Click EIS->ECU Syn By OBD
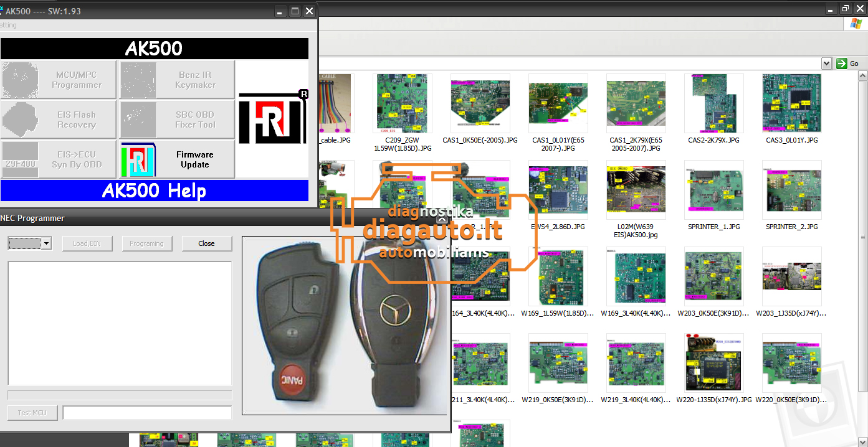This screenshot has height=447, width=868. (59, 159)
